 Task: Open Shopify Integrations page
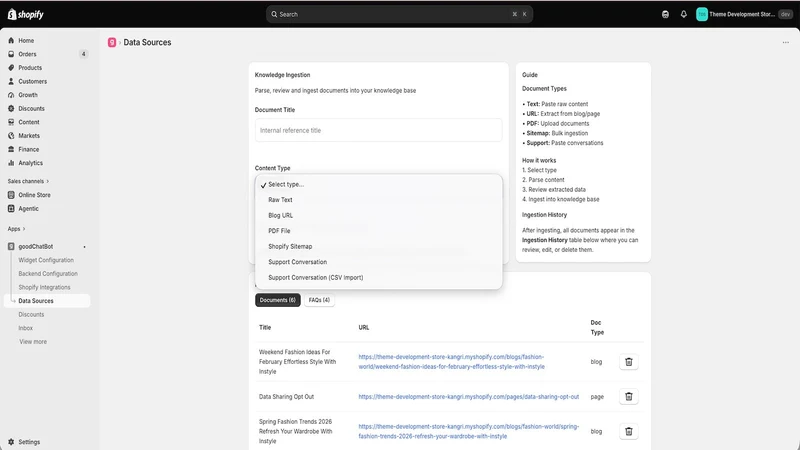click(44, 287)
